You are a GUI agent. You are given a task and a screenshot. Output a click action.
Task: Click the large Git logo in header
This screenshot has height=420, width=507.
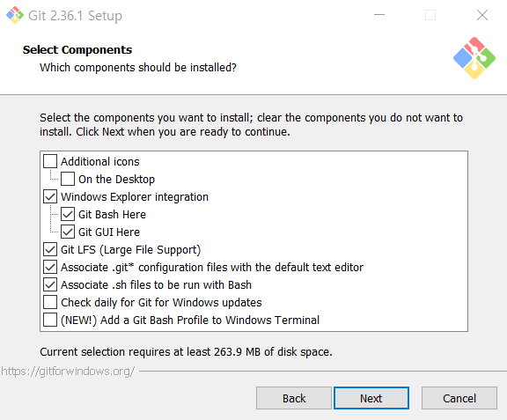pos(474,58)
